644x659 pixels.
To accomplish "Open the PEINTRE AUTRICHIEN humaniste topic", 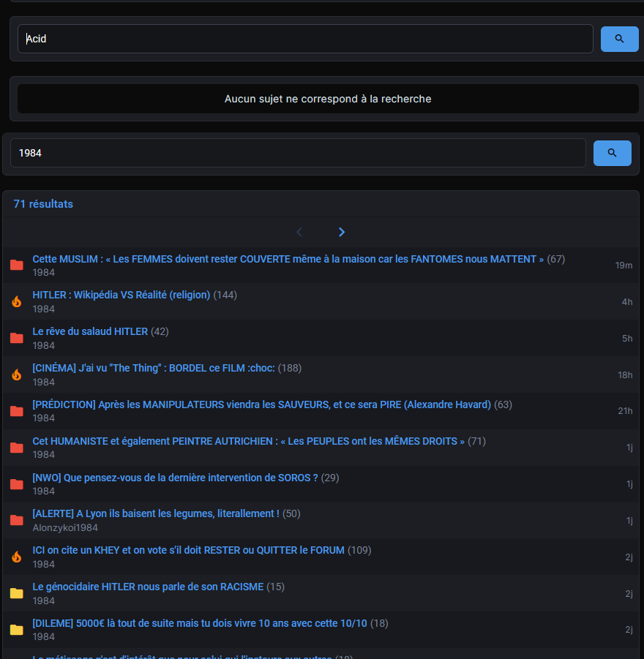I will coord(248,441).
